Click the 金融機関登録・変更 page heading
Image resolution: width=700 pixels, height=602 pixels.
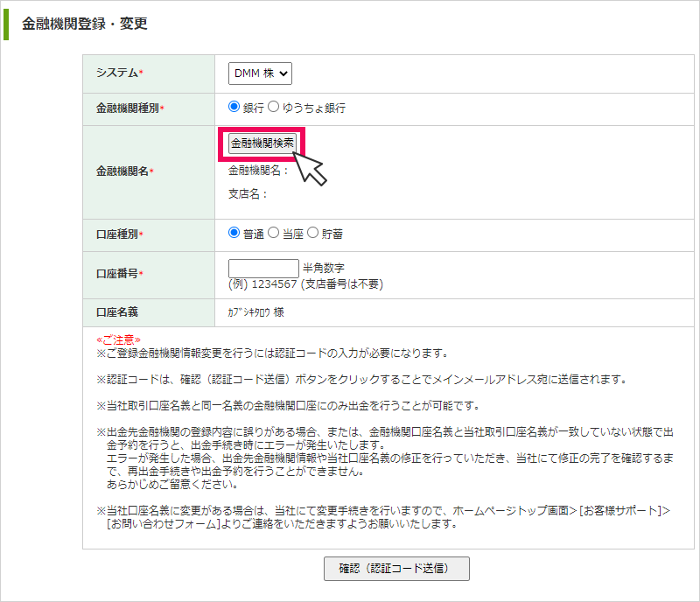tap(84, 24)
